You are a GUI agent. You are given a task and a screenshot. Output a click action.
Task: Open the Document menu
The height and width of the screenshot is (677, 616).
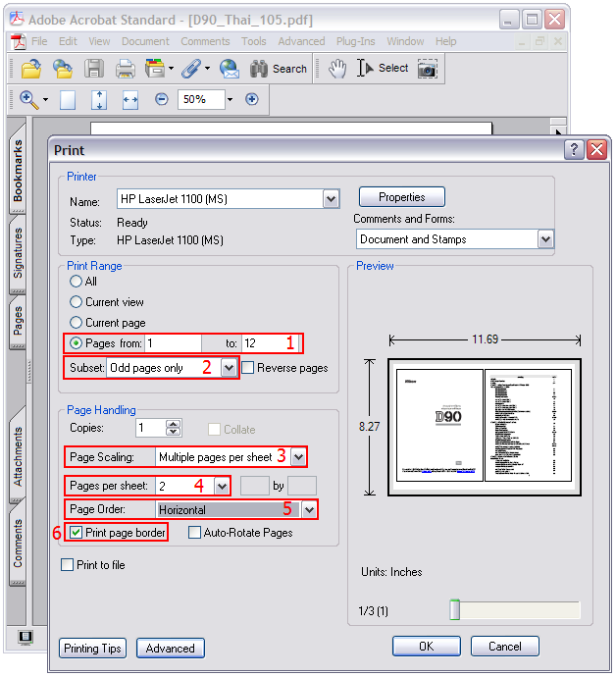click(145, 41)
